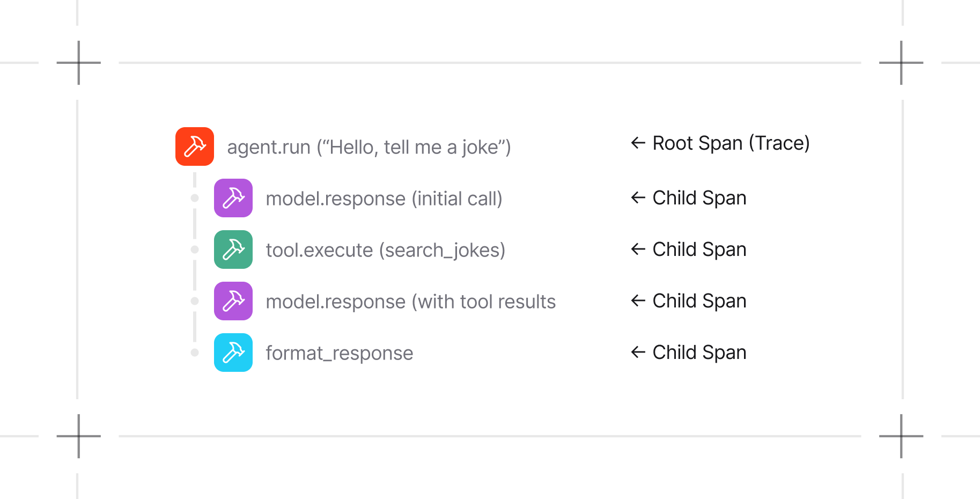Click Child Span label next to format_response

click(699, 353)
